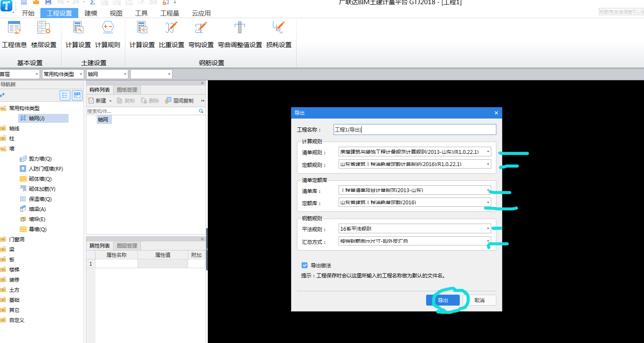Open 计算设置 under 钢筋设置
The height and width of the screenshot is (343, 644).
point(142,34)
